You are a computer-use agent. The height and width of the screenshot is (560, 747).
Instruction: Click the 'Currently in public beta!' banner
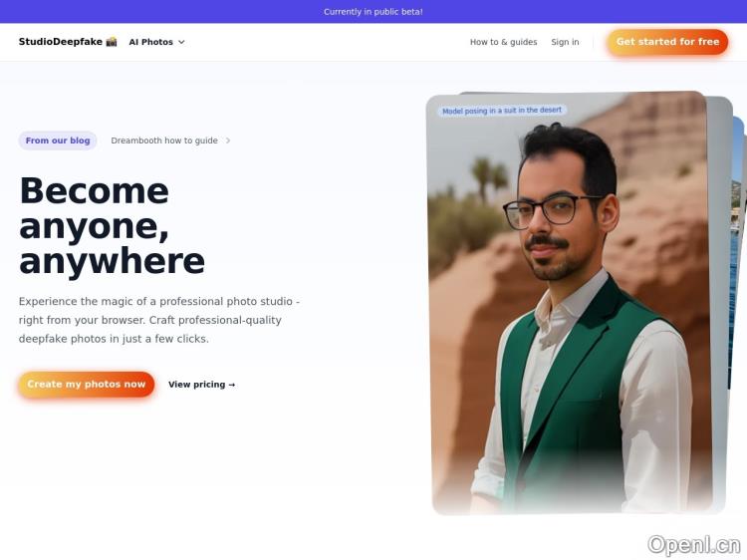[x=373, y=11]
